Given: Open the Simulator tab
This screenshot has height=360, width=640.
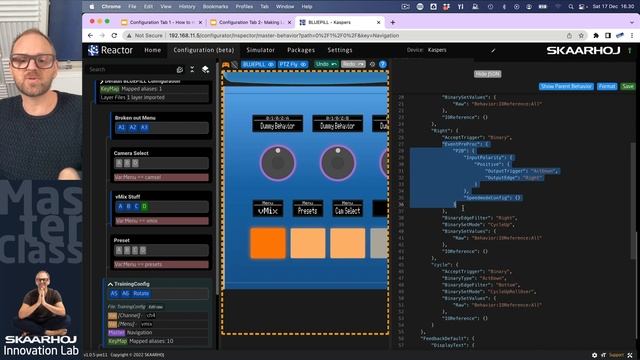Looking at the screenshot, I should pos(260,50).
